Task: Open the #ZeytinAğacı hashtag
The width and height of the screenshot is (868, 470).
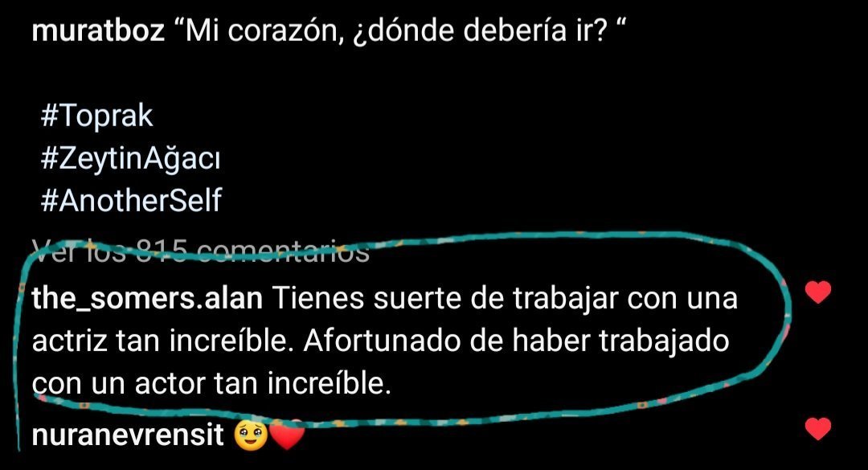Action: pyautogui.click(x=130, y=159)
